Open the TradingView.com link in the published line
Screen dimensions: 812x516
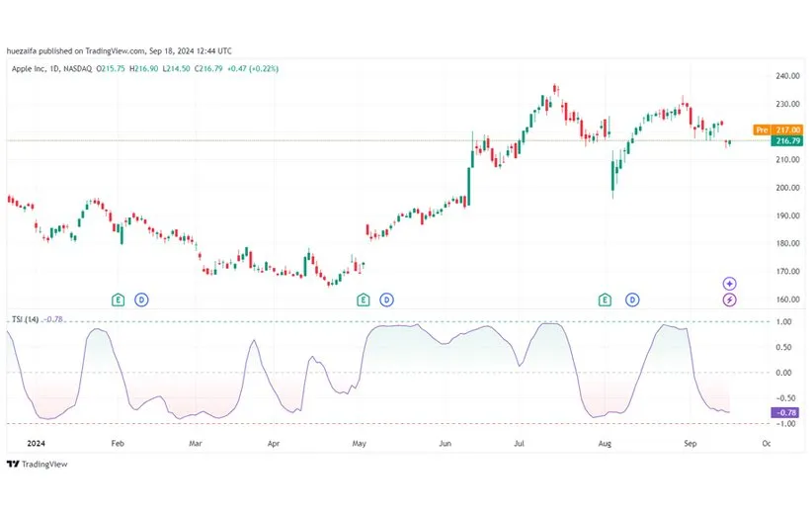(x=115, y=50)
